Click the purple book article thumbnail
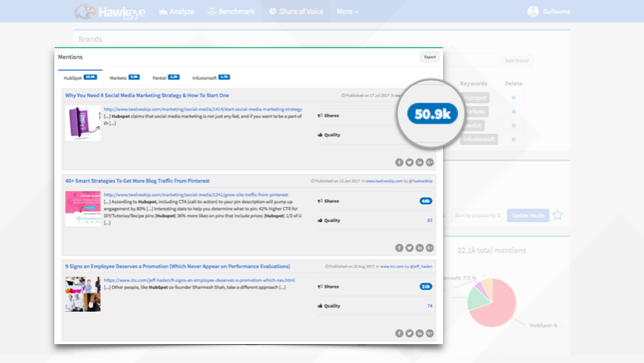This screenshot has height=363, width=644. (x=83, y=123)
